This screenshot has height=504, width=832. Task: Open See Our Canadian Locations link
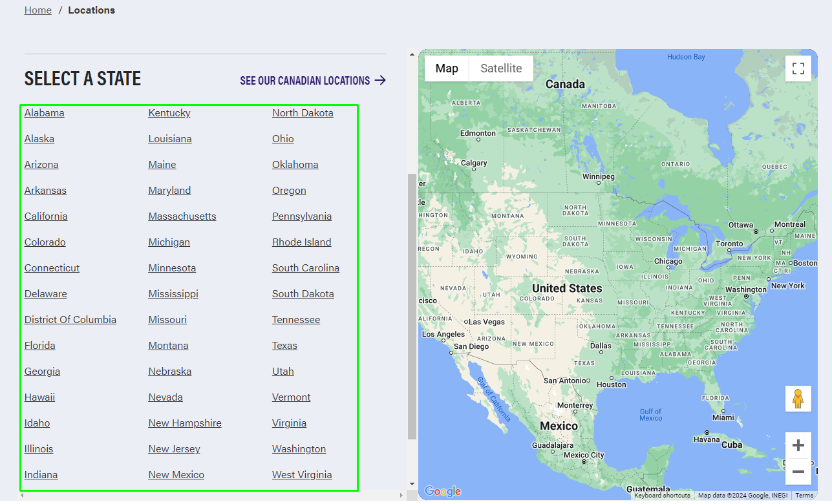point(313,81)
